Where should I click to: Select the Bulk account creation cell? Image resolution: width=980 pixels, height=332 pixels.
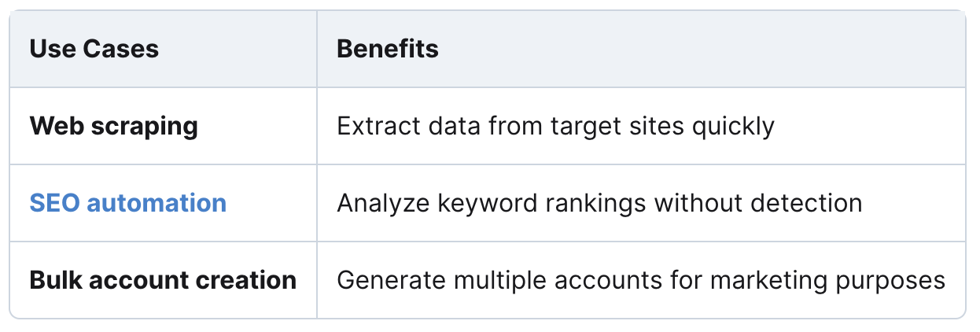163,280
